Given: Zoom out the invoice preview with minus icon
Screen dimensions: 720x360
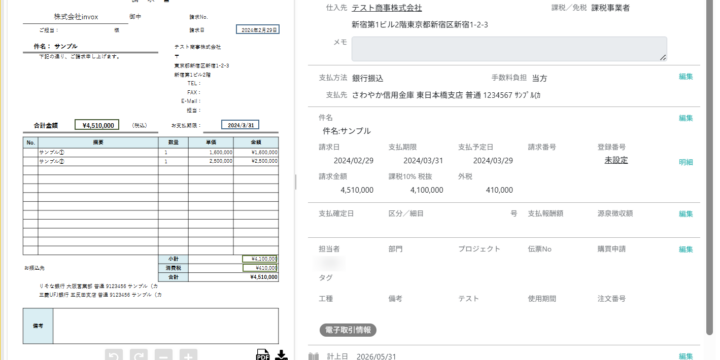Looking at the screenshot, I should 163,355.
